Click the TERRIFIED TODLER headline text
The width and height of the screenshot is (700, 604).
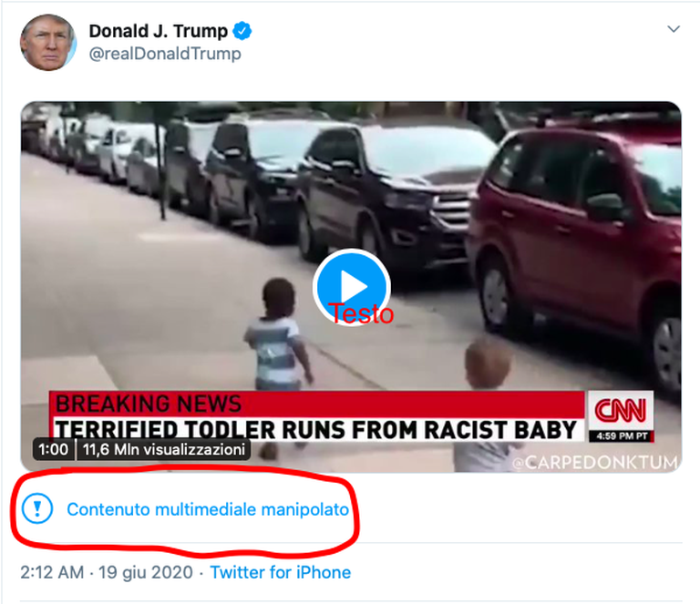point(314,428)
